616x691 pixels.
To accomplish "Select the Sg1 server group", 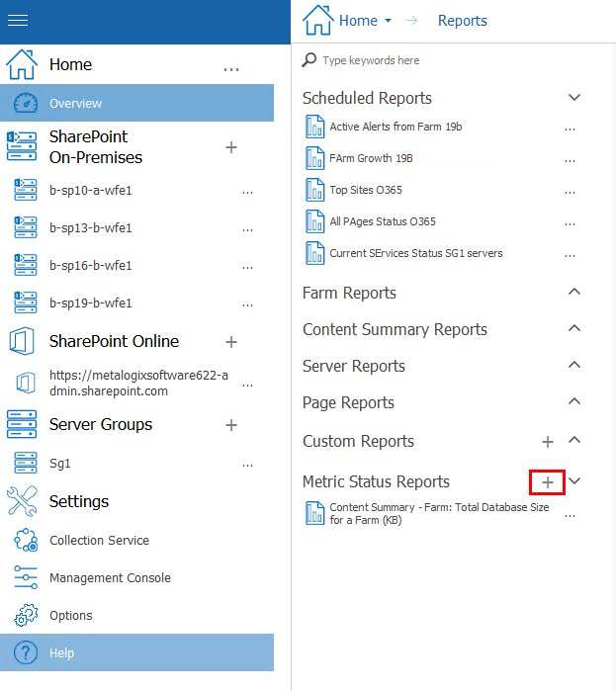I will (x=60, y=464).
